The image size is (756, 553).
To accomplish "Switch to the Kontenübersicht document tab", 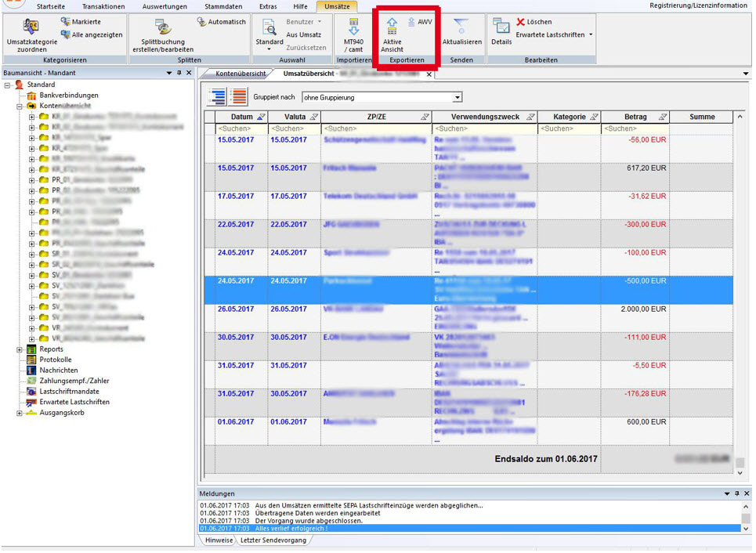I will (241, 74).
